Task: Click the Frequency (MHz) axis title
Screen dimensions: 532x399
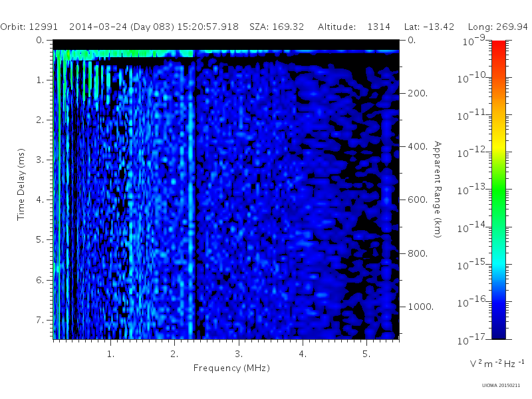Action: tap(231, 368)
